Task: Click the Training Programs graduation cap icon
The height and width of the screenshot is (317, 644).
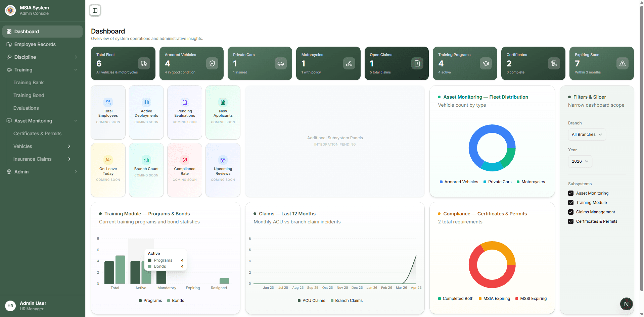Action: click(x=486, y=63)
